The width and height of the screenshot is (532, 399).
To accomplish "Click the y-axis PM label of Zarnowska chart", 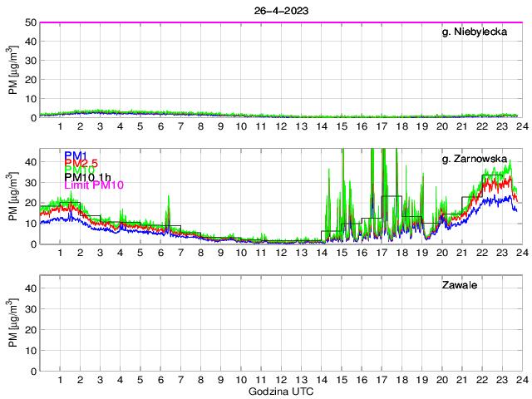I will [12, 197].
